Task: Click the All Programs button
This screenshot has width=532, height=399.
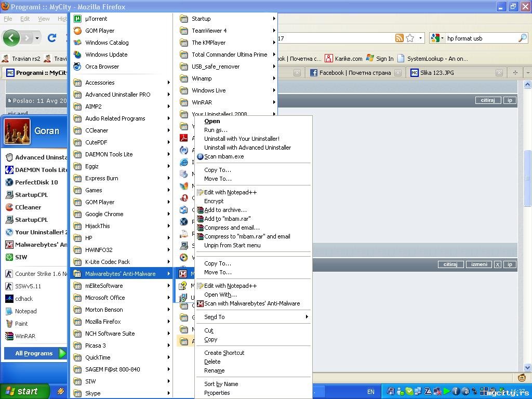Action: click(x=35, y=353)
